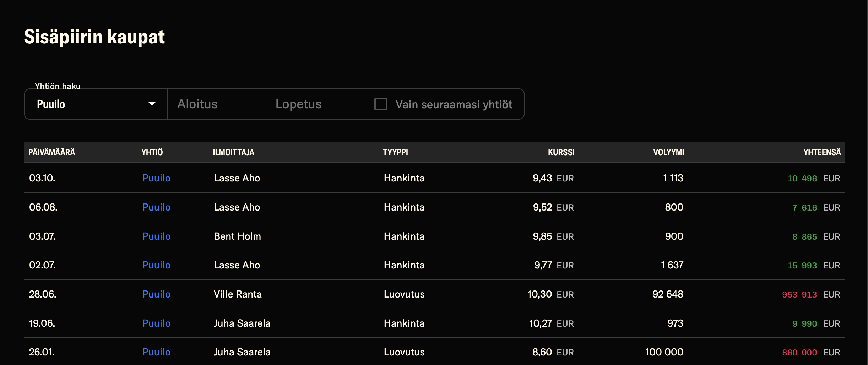Click the 100 000 volume value
This screenshot has width=868, height=365.
(x=664, y=352)
